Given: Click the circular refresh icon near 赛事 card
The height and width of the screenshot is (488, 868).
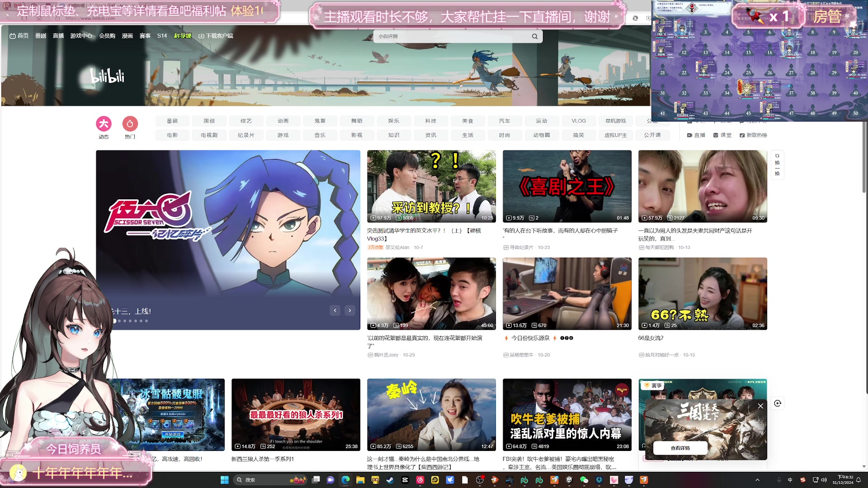Looking at the screenshot, I should coord(778,404).
